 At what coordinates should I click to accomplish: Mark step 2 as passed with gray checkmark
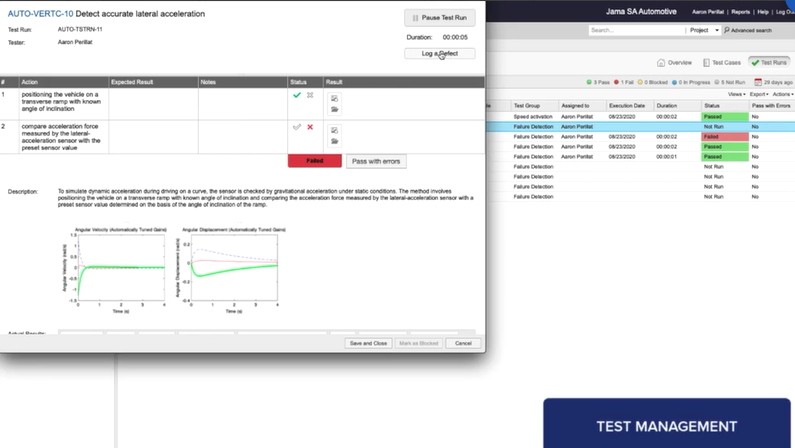[x=297, y=127]
